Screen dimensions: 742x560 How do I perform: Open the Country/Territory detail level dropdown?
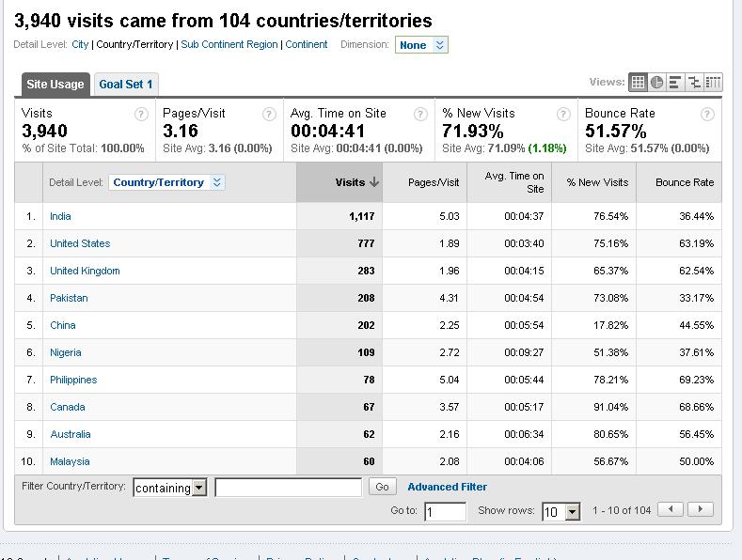(167, 182)
